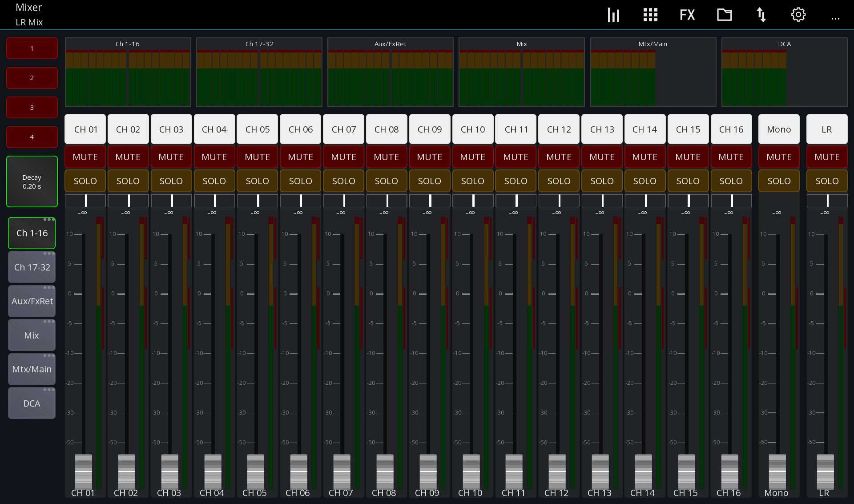Viewport: 854px width, 504px height.
Task: Open the overflow (three dots) menu
Action: click(x=835, y=18)
